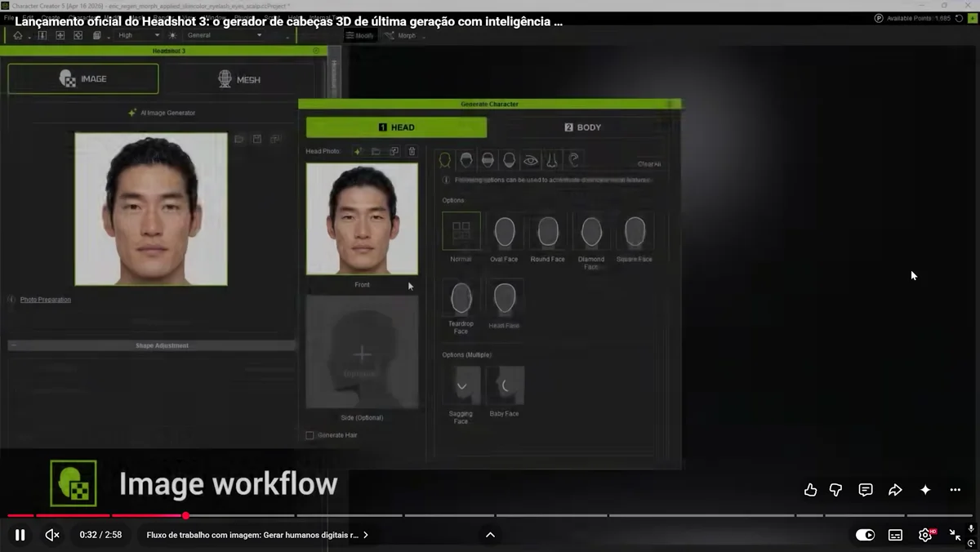Add a side photo in the Side (Optional) slot
The height and width of the screenshot is (552, 980).
click(362, 353)
